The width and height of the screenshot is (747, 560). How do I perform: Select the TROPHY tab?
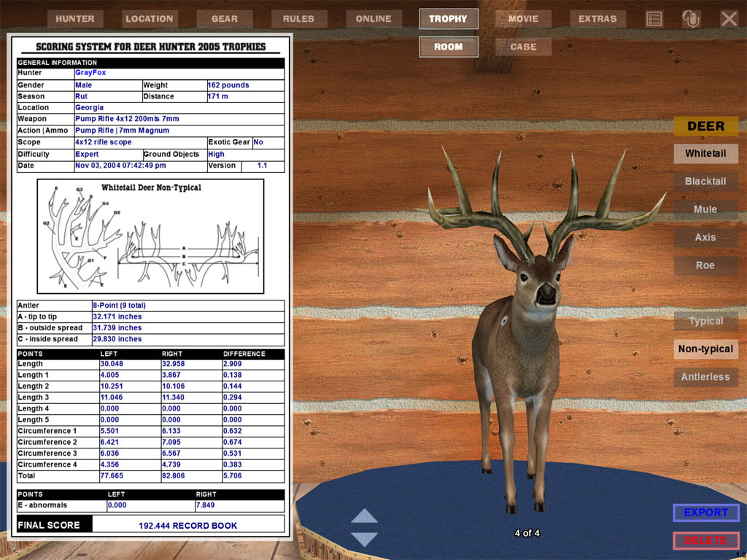(449, 19)
